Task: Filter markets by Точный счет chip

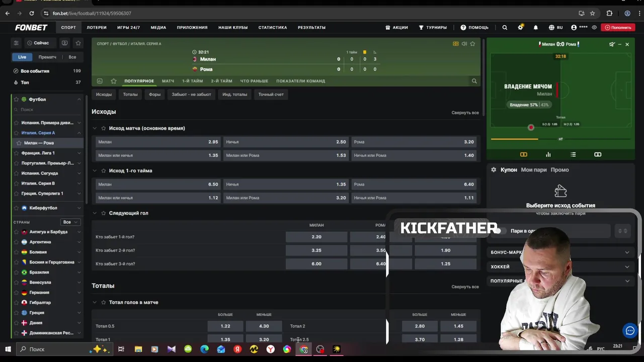Action: pyautogui.click(x=271, y=95)
